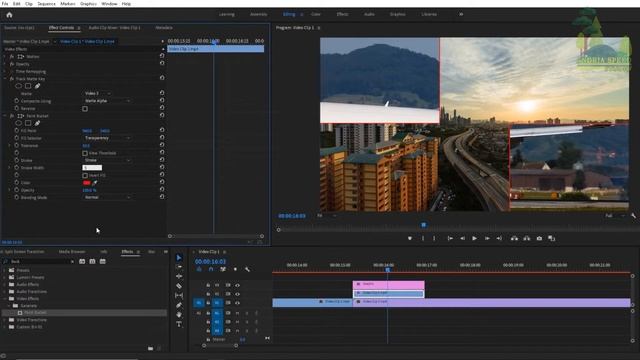Open Comparison View button
Screen dimensions: 640x360
pyautogui.click(x=551, y=238)
